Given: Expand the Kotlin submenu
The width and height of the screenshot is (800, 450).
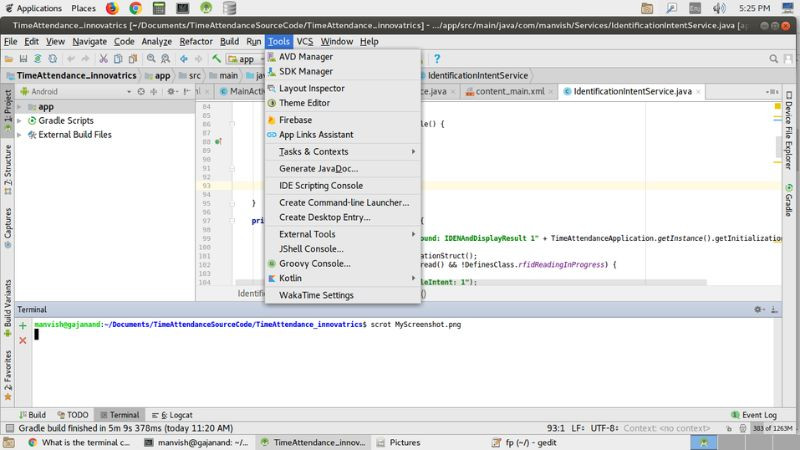Looking at the screenshot, I should coord(342,278).
